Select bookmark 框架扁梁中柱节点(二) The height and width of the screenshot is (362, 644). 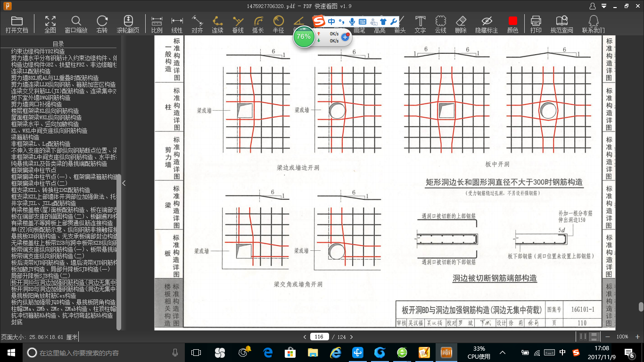click(x=39, y=183)
